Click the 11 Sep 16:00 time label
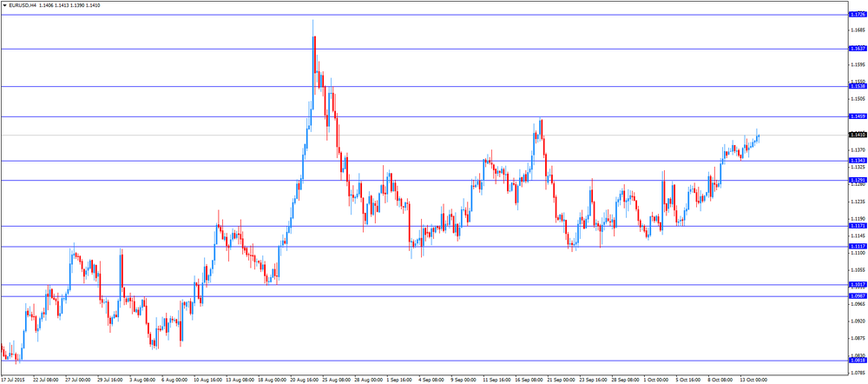The image size is (868, 384). click(497, 381)
